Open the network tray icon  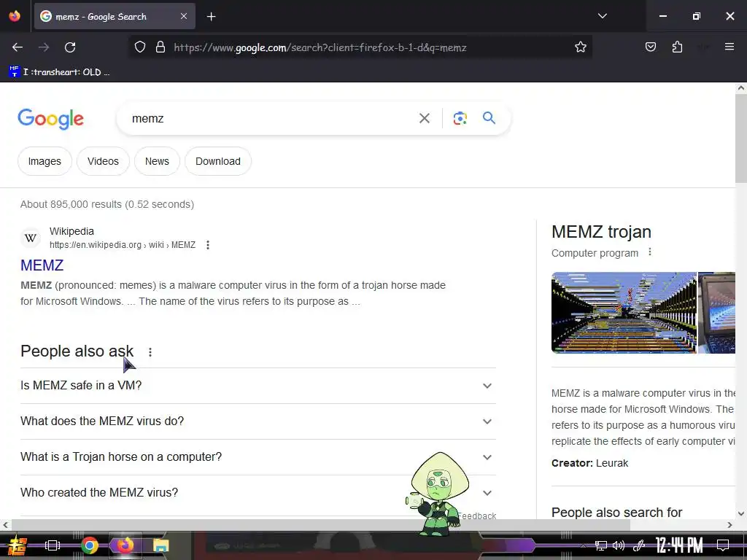[601, 545]
